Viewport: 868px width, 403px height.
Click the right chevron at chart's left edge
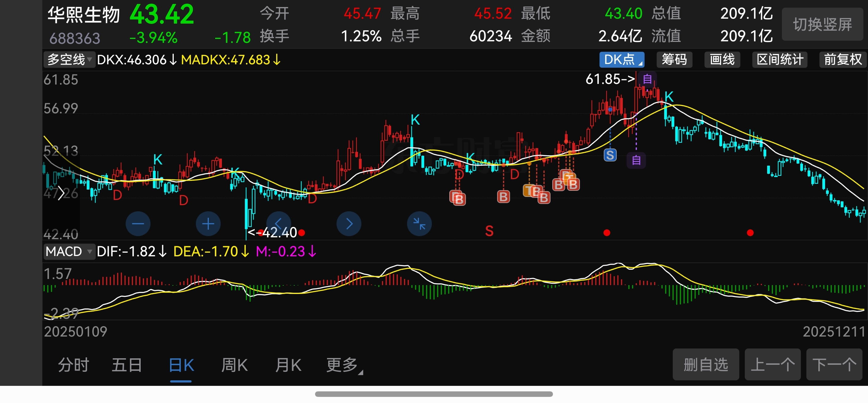pyautogui.click(x=61, y=193)
